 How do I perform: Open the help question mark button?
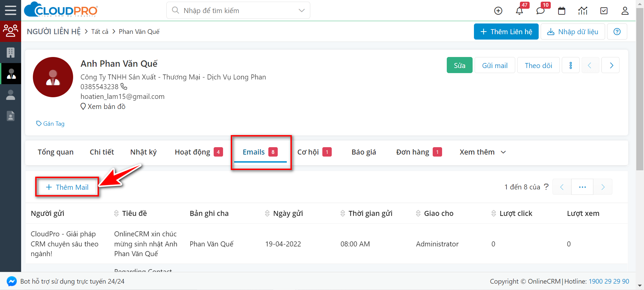click(617, 32)
